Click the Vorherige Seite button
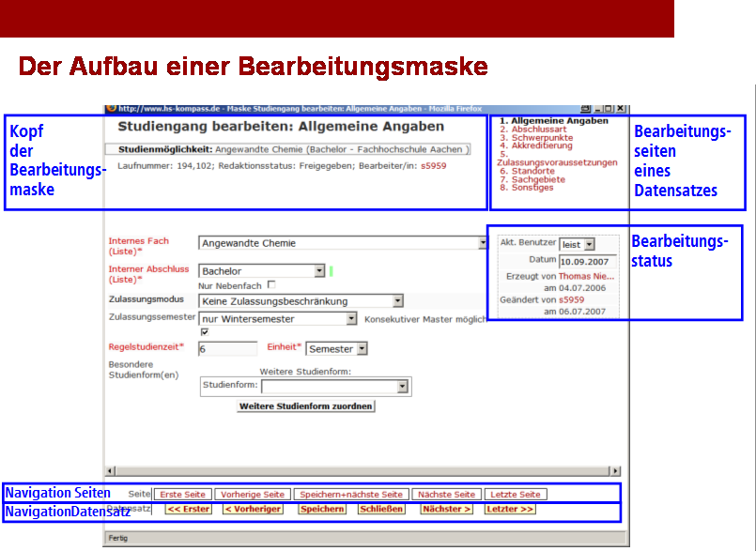Image resolution: width=756 pixels, height=551 pixels. [253, 494]
